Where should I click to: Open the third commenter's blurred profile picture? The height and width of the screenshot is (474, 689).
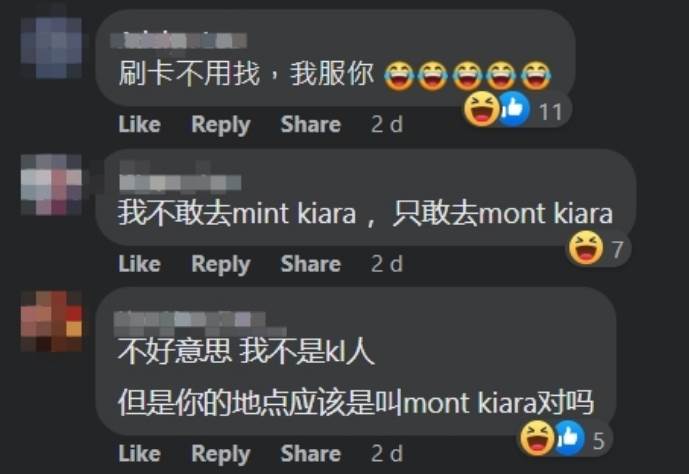click(x=51, y=321)
